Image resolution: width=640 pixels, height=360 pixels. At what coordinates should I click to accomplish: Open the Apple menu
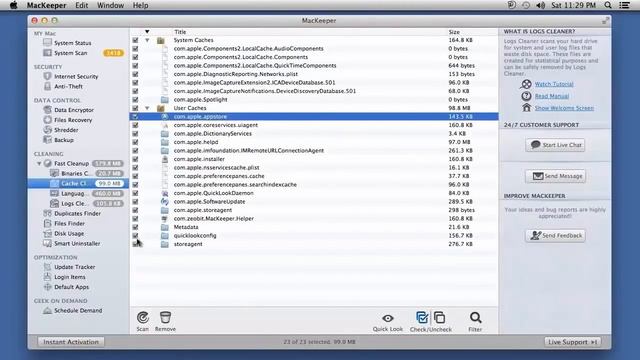click(x=13, y=5)
